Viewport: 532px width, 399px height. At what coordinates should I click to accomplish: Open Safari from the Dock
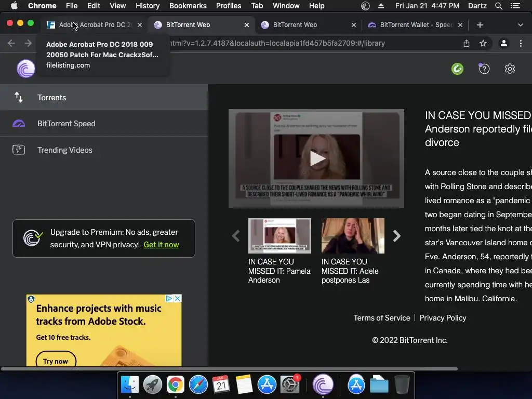pos(198,385)
